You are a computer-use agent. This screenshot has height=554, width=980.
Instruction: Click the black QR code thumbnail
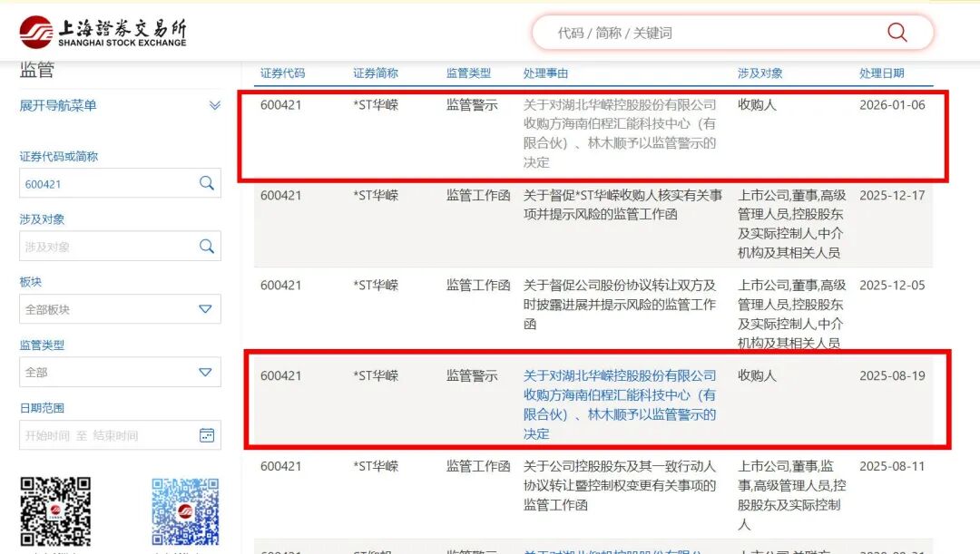[55, 512]
